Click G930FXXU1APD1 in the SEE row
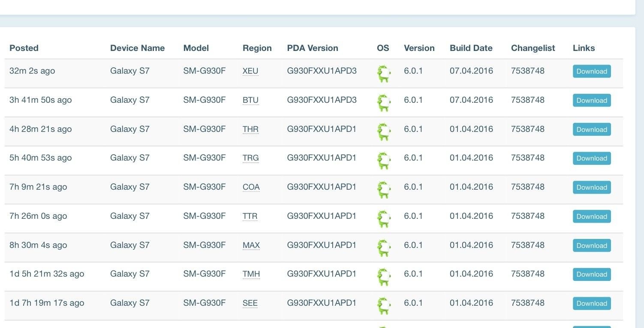Screen dimensions: 644x328 [322, 303]
